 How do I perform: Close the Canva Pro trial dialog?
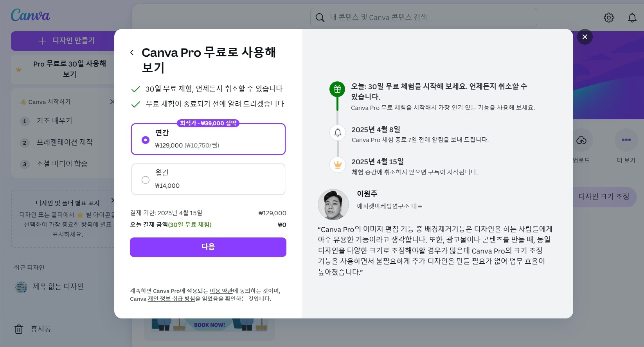tap(585, 37)
